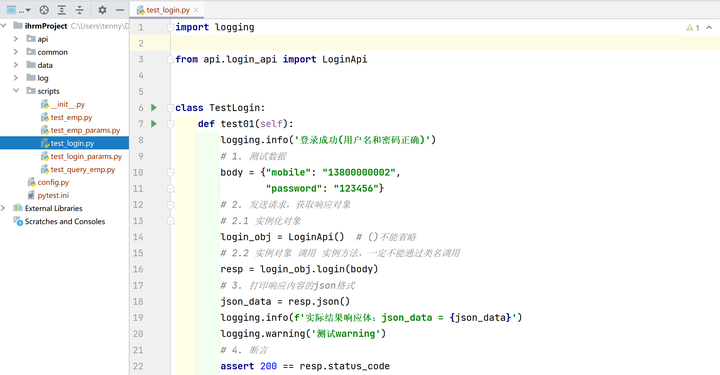Click the External Libraries icon
The width and height of the screenshot is (720, 375).
[x=18, y=208]
